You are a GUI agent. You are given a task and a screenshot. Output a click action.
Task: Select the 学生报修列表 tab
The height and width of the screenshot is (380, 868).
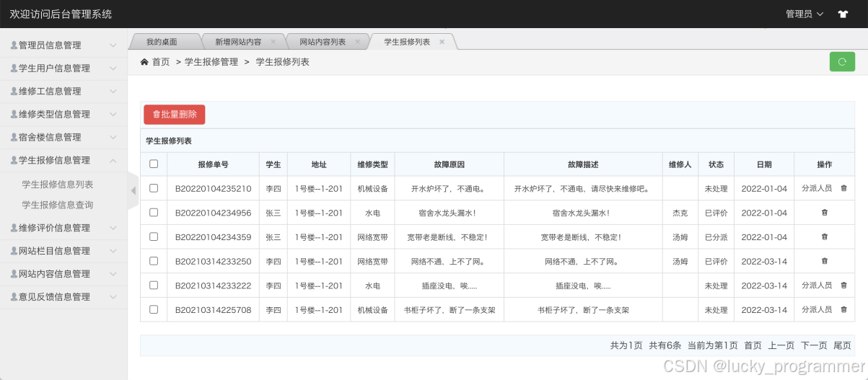[407, 42]
